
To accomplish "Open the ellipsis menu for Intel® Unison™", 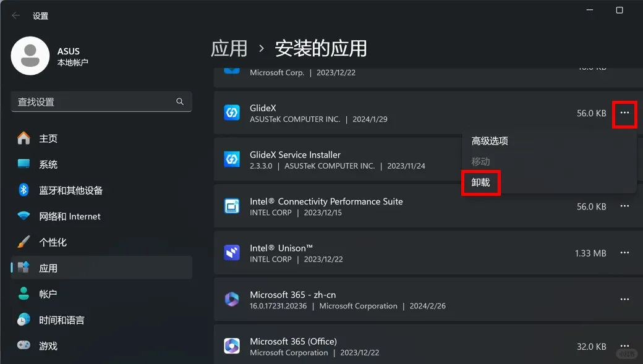I will click(624, 253).
